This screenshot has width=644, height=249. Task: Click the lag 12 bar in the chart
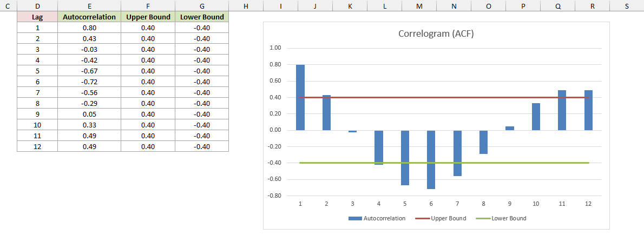click(x=588, y=110)
